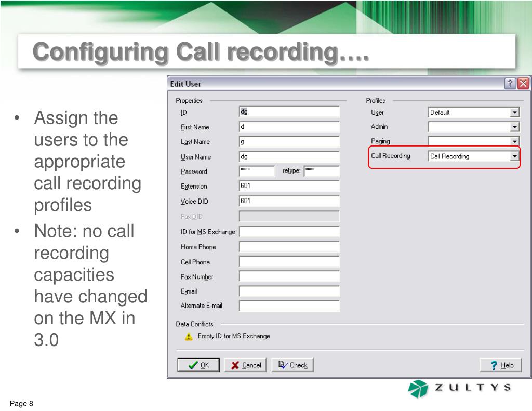Select the Extension field containing 601
The image size is (532, 411).
289,186
